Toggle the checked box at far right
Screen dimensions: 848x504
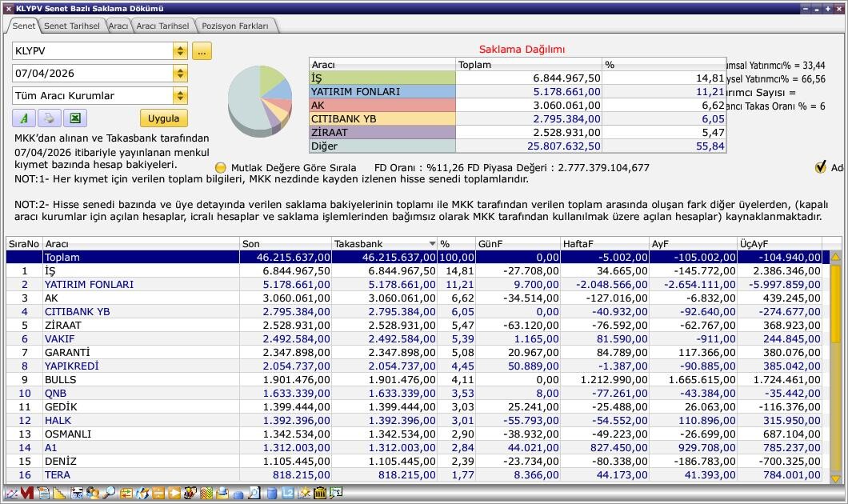(x=820, y=167)
